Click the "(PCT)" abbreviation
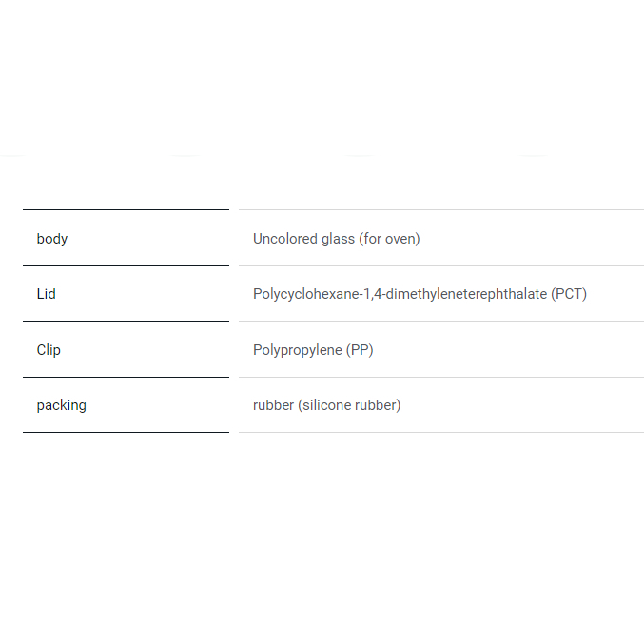The width and height of the screenshot is (644, 644). tap(570, 294)
